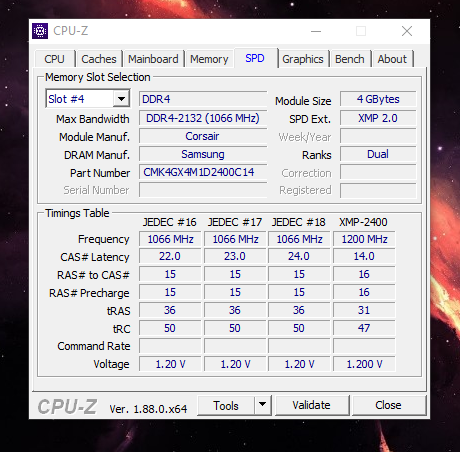Click the Corsair module manufacturer value
This screenshot has width=460, height=452.
(203, 136)
